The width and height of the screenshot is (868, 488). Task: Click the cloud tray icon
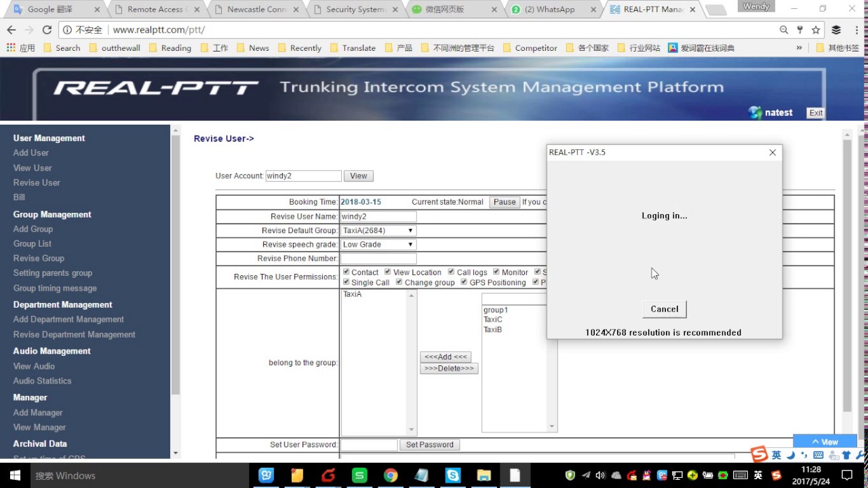click(616, 475)
